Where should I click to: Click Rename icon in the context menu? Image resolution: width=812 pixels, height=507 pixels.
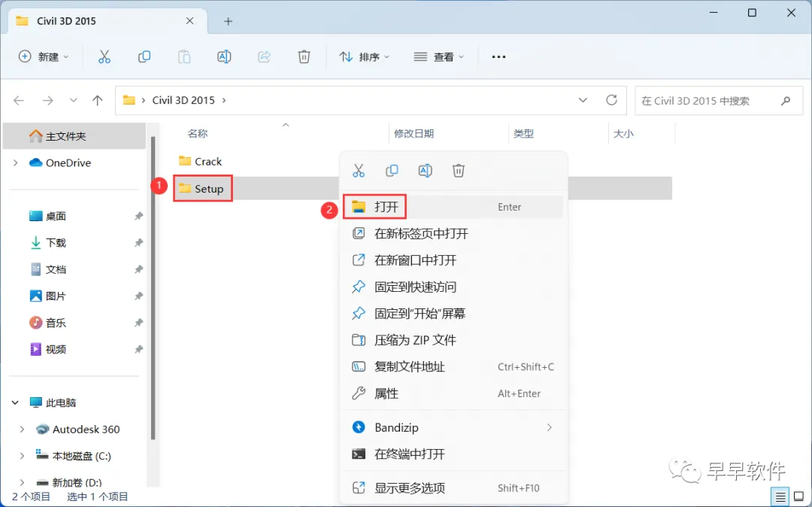pyautogui.click(x=425, y=171)
